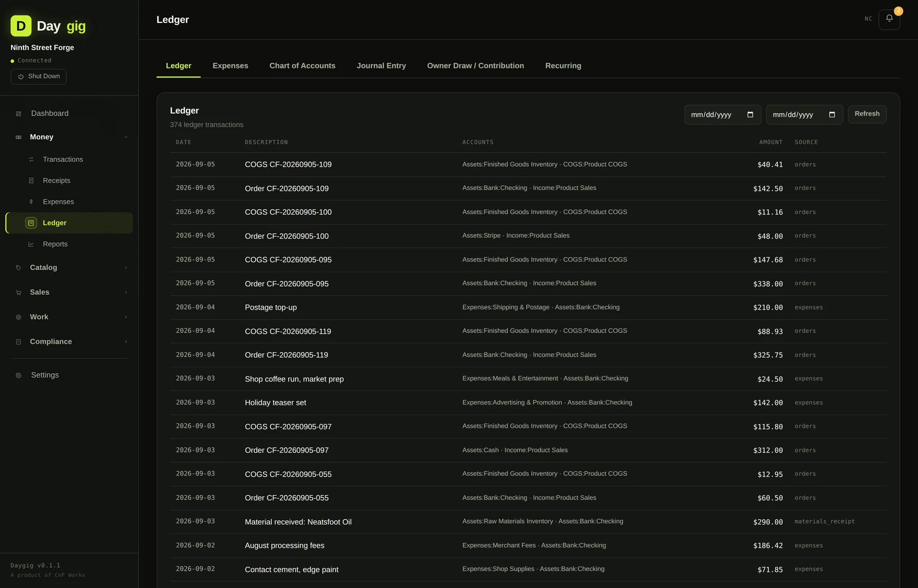The width and height of the screenshot is (918, 588).
Task: Refresh the ledger list
Action: coord(867,114)
